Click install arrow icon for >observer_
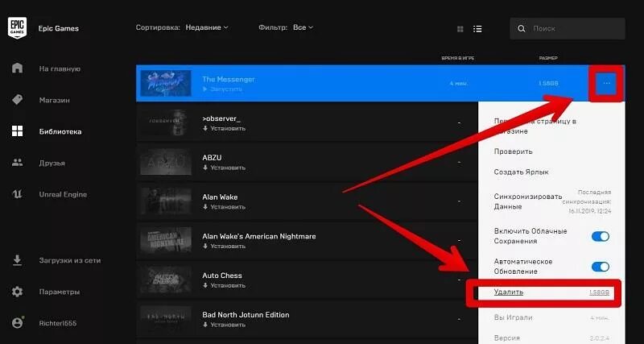This screenshot has width=644, height=344. [205, 129]
